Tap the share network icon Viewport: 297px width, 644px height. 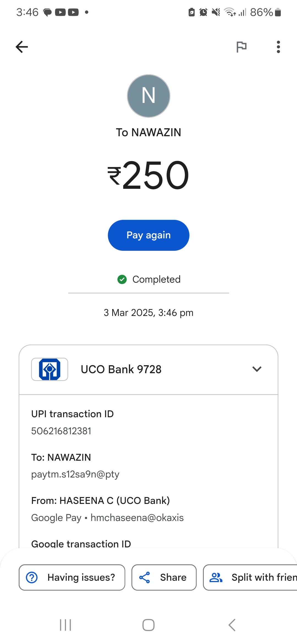[145, 577]
